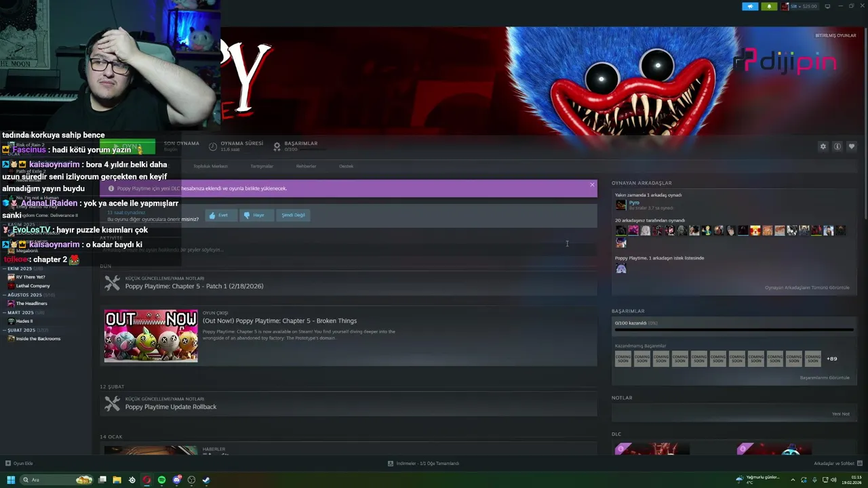This screenshot has height=488, width=868.
Task: Add Poppy Playtime to favorites heart
Action: [x=852, y=146]
